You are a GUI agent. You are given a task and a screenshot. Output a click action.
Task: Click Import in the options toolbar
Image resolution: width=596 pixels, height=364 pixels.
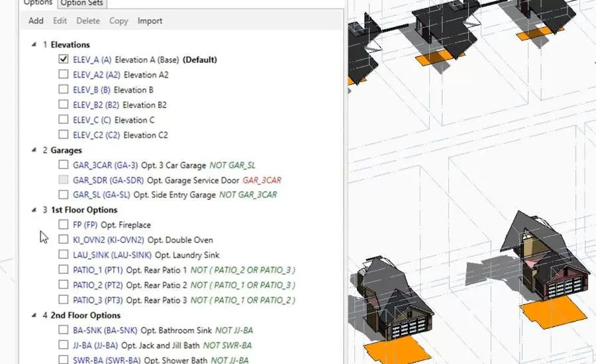150,21
